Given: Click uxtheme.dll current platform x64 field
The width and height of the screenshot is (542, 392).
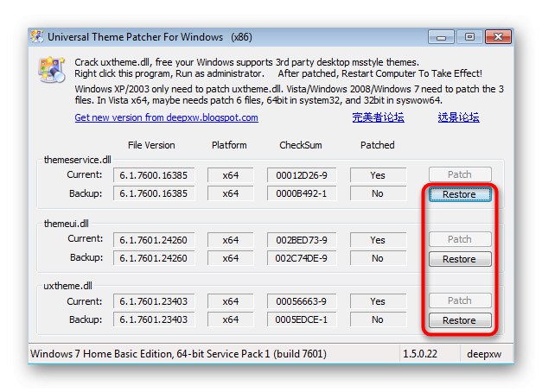Looking at the screenshot, I should click(231, 301).
